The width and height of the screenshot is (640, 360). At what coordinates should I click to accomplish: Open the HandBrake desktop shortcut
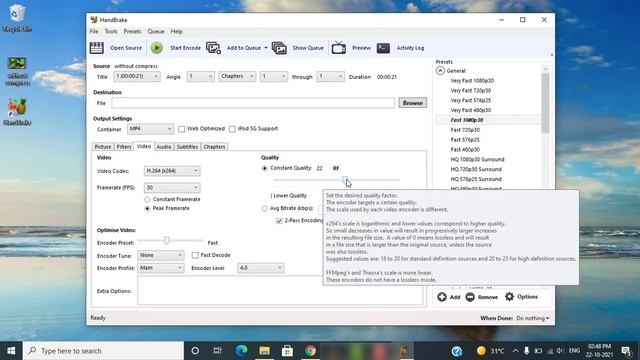17,111
